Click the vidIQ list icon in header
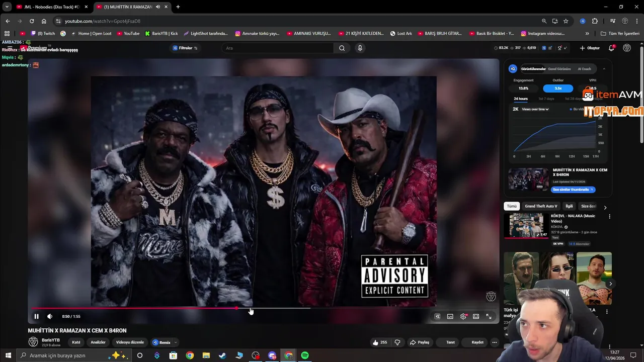644x362 pixels. 550,48
